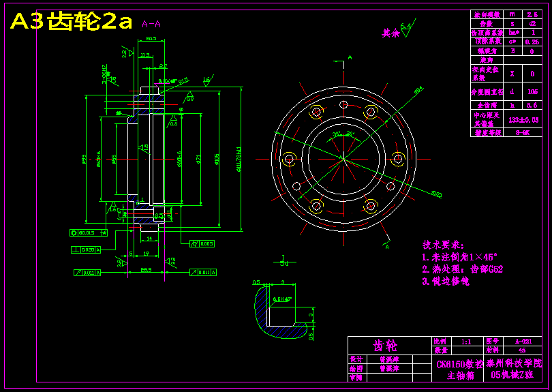Select the width dimension 14 below section
The image size is (552, 392).
click(x=149, y=239)
